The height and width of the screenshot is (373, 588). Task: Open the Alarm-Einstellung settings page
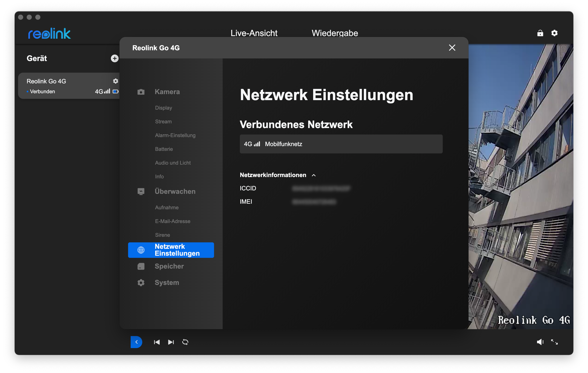tap(175, 135)
